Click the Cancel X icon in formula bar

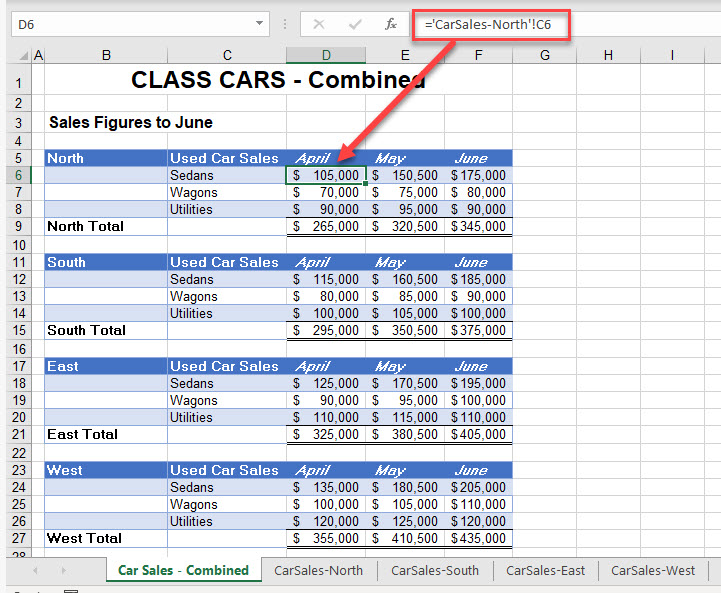coord(319,24)
